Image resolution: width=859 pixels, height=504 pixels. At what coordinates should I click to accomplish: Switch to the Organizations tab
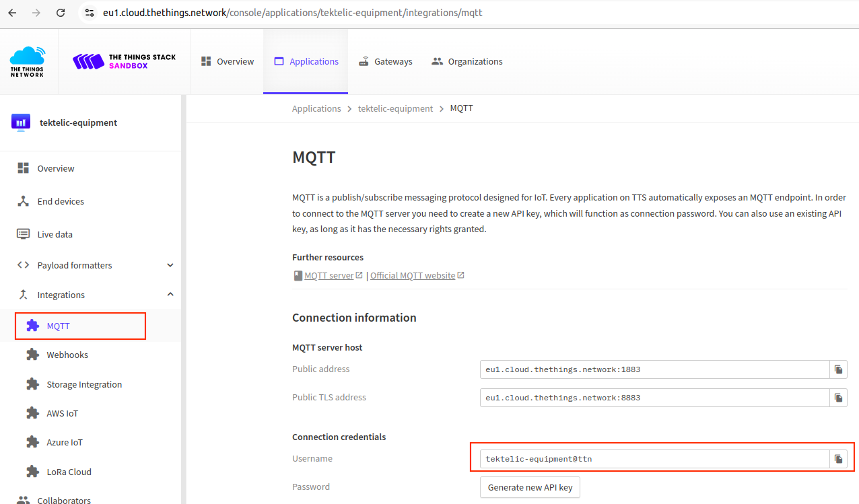click(x=467, y=61)
